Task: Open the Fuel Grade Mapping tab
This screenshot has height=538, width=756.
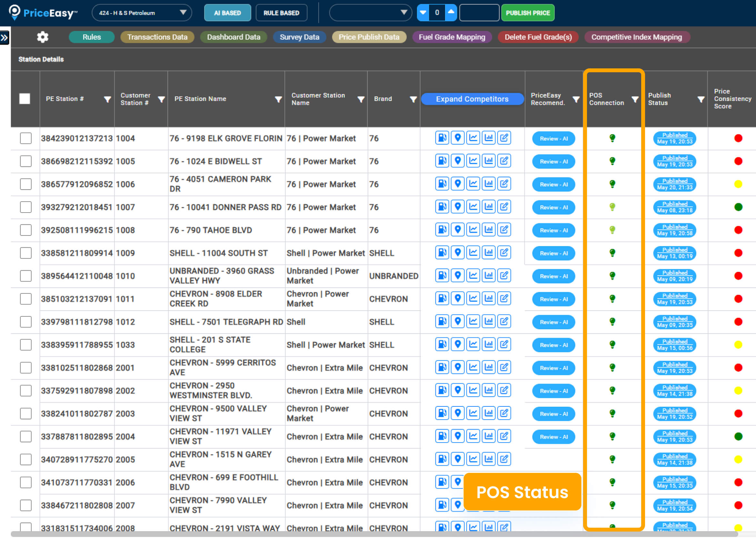Action: click(x=452, y=37)
